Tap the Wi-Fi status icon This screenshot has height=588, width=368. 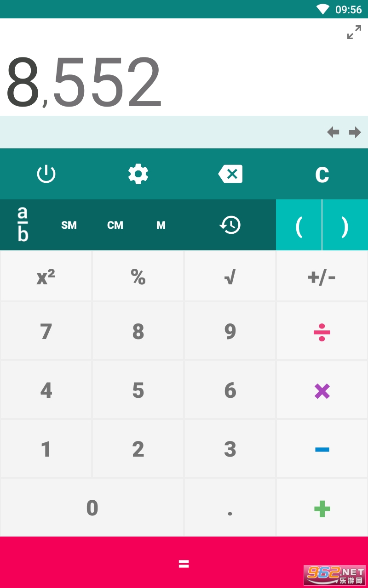323,9
